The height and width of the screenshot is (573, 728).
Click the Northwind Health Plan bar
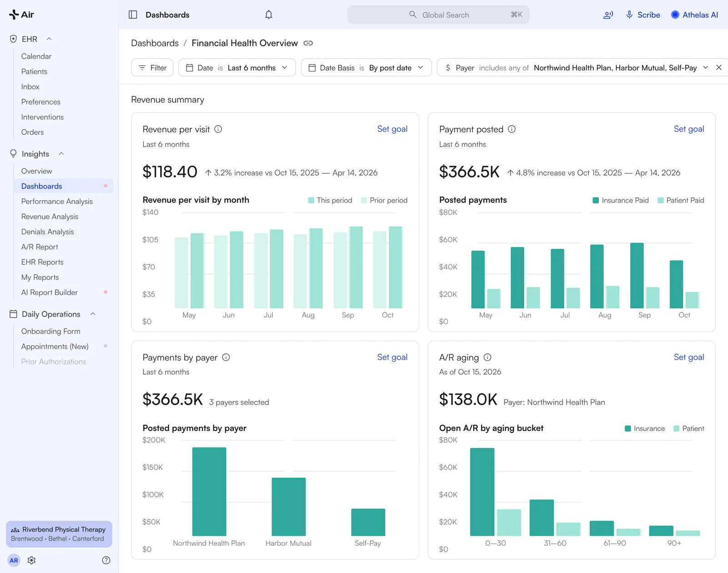click(x=209, y=492)
